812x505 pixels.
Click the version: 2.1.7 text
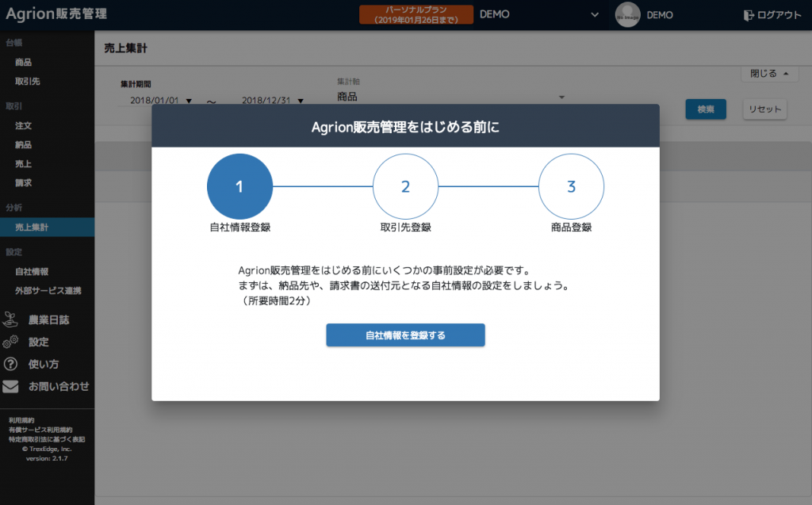pyautogui.click(x=47, y=458)
